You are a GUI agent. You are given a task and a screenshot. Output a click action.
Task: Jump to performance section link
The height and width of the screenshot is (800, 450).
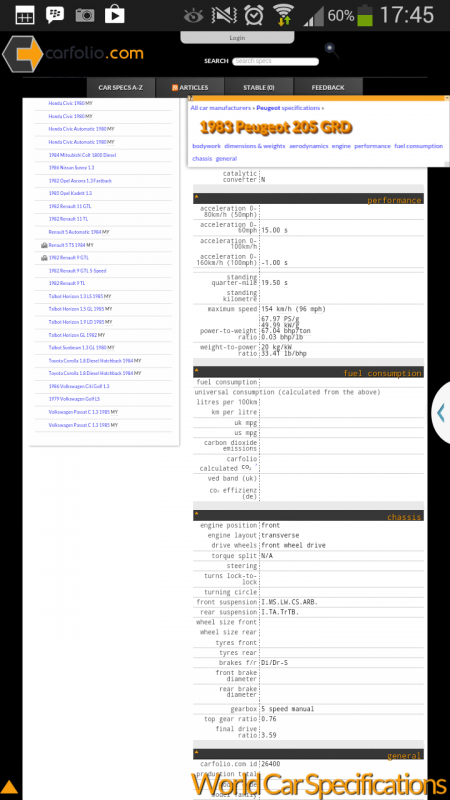point(372,146)
